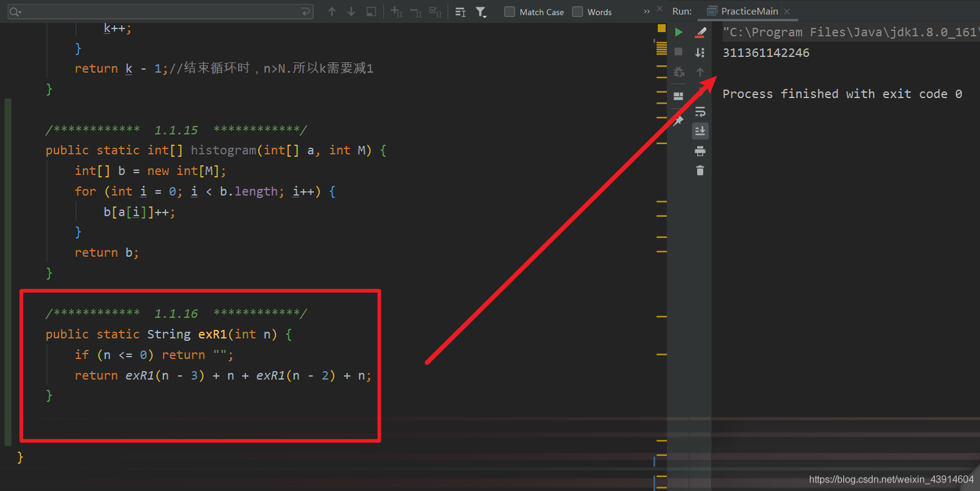Click the 'b[a[i]]++;' code line
Image resolution: width=980 pixels, height=491 pixels.
point(139,212)
